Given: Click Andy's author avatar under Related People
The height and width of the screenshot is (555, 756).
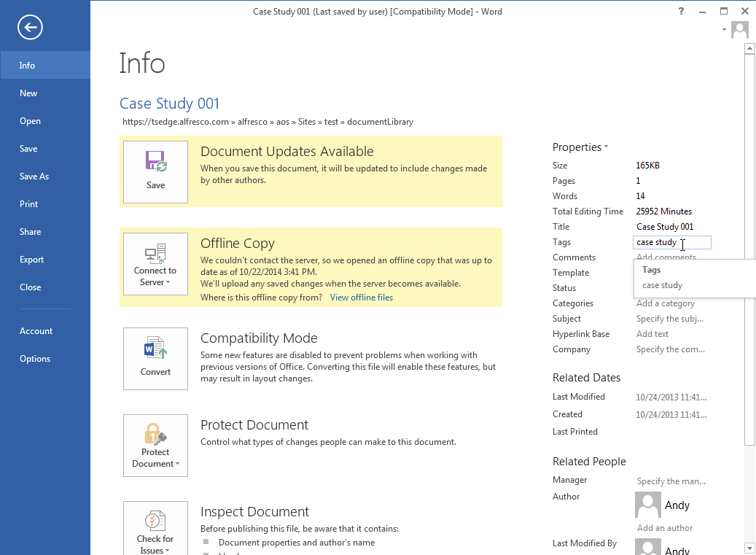Looking at the screenshot, I should click(x=647, y=505).
